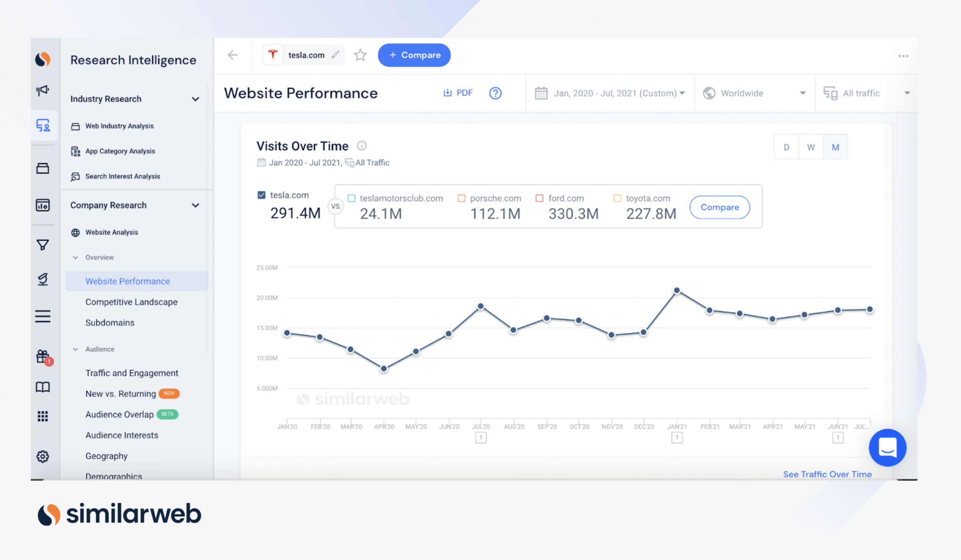Click the event marker under JAN'21
The width and height of the screenshot is (961, 560).
677,438
